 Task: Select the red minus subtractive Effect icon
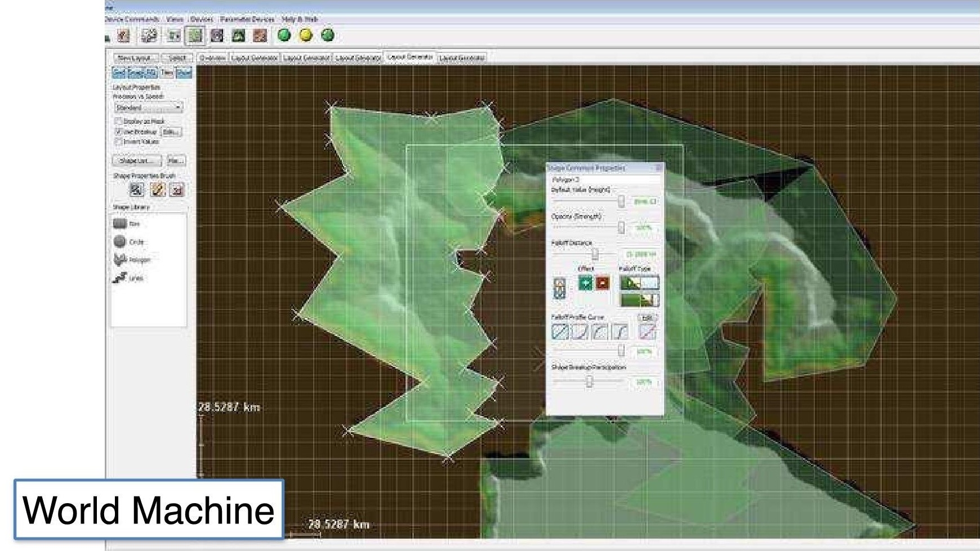point(603,283)
